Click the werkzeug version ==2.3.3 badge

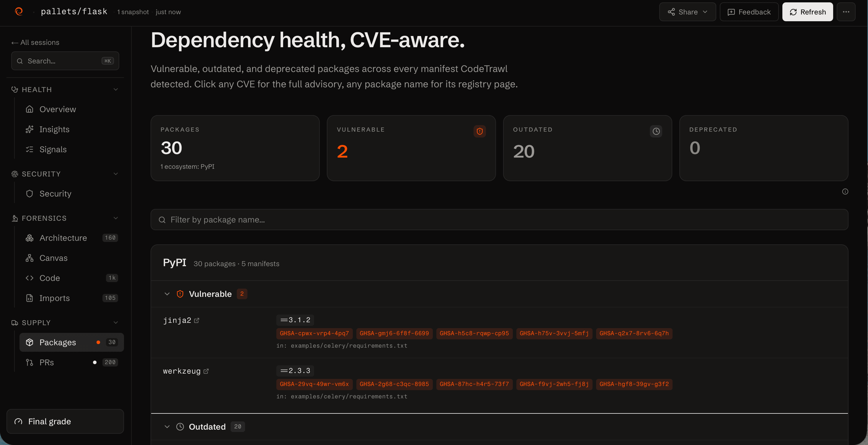click(295, 371)
